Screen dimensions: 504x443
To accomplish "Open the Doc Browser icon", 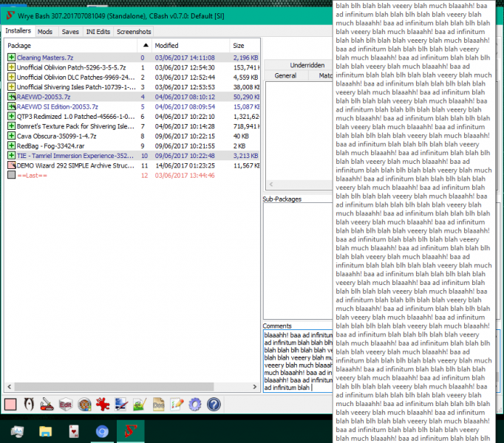I will (x=158, y=405).
